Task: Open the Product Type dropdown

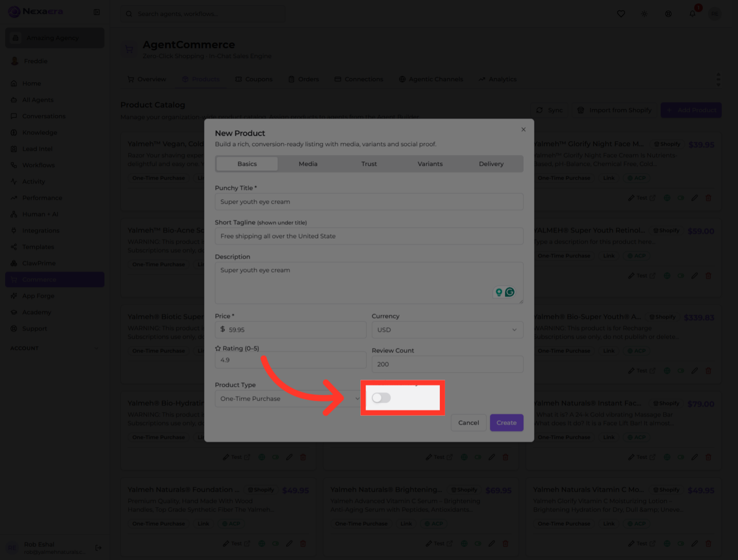Action: 290,399
